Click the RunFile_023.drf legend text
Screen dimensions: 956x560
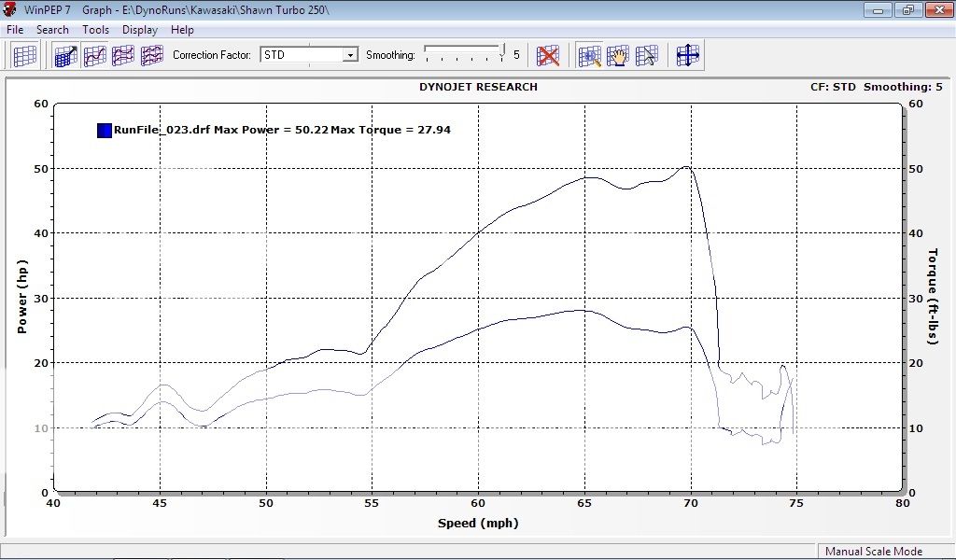[x=161, y=130]
